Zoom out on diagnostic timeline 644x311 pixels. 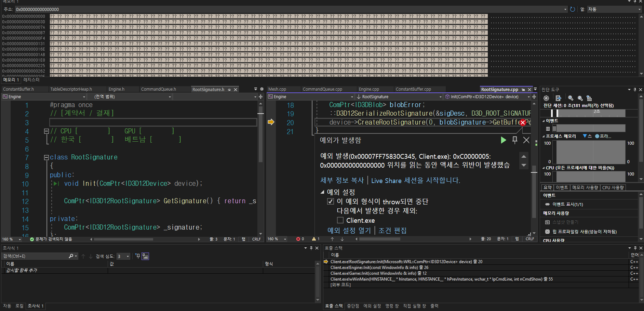tap(580, 98)
